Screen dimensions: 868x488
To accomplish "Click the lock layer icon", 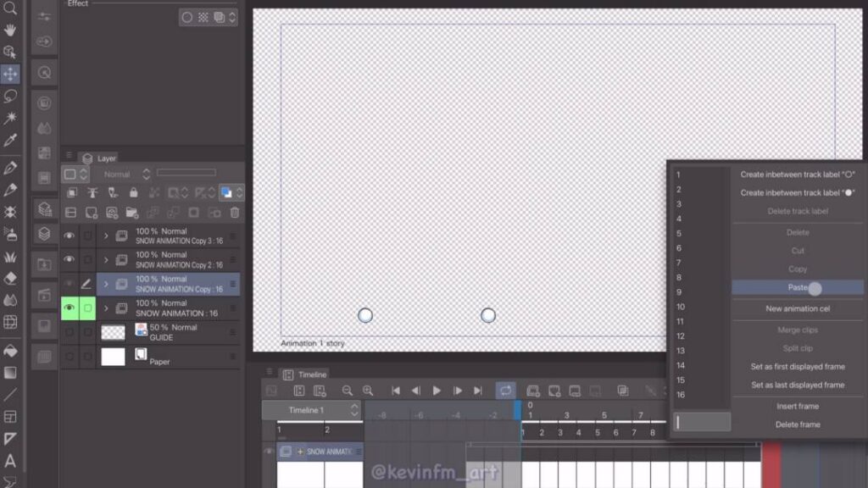I will (x=133, y=192).
